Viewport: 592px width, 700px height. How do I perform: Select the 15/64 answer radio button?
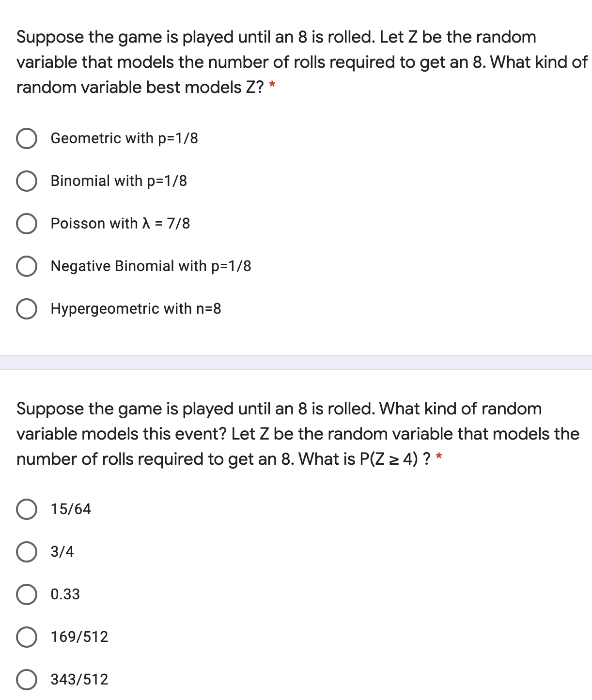(x=27, y=509)
